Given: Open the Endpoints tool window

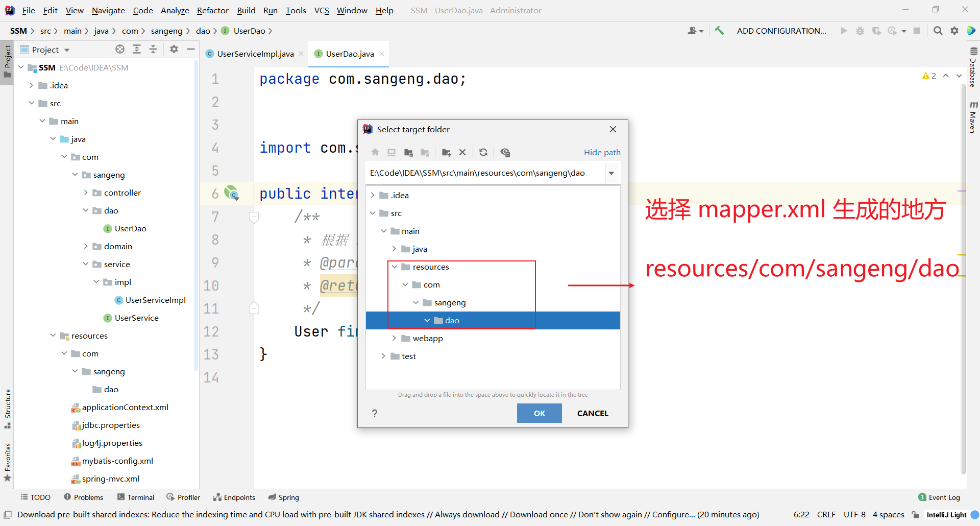Looking at the screenshot, I should coord(234,497).
